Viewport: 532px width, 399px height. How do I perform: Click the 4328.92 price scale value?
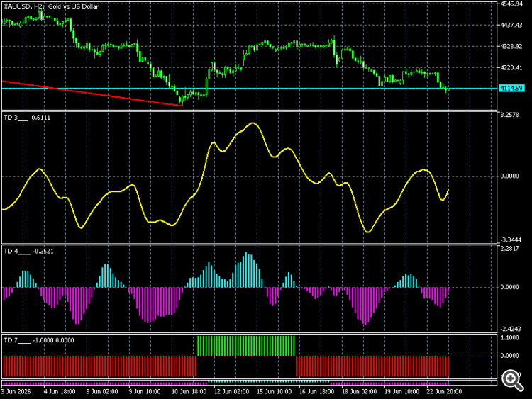pos(511,47)
